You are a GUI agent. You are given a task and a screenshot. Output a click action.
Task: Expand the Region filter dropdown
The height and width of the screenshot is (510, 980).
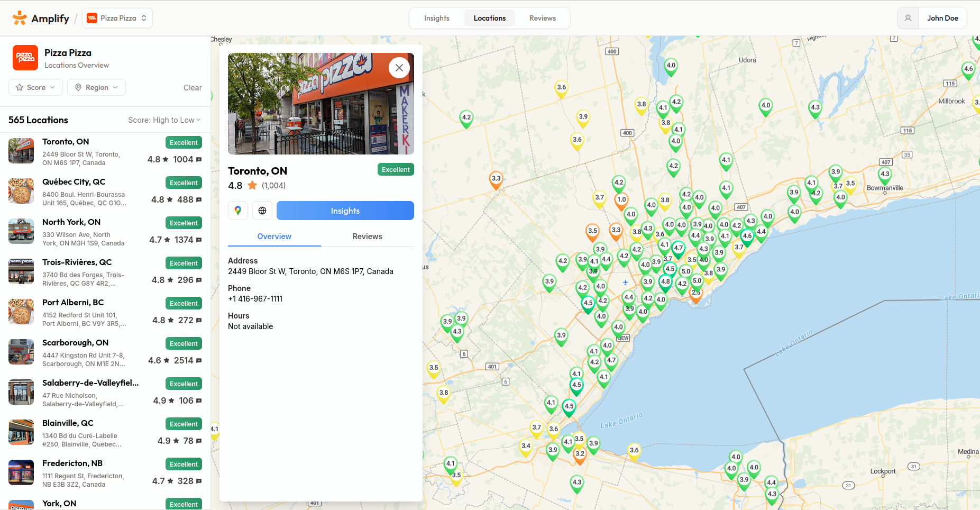click(x=96, y=87)
